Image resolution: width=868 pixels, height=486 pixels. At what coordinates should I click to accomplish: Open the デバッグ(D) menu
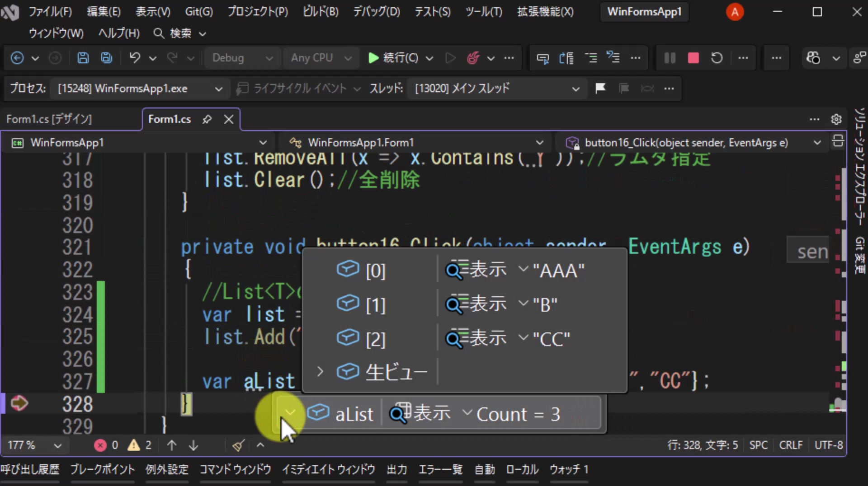[377, 12]
